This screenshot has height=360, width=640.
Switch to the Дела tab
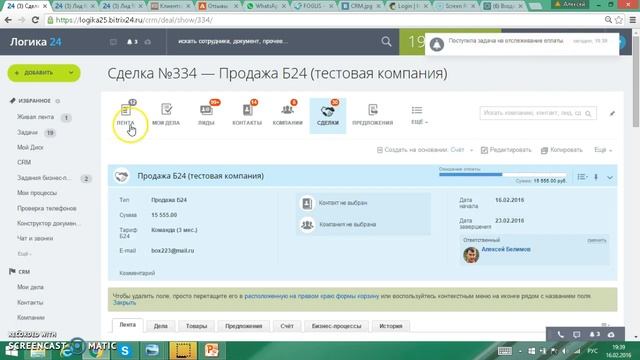coord(160,326)
